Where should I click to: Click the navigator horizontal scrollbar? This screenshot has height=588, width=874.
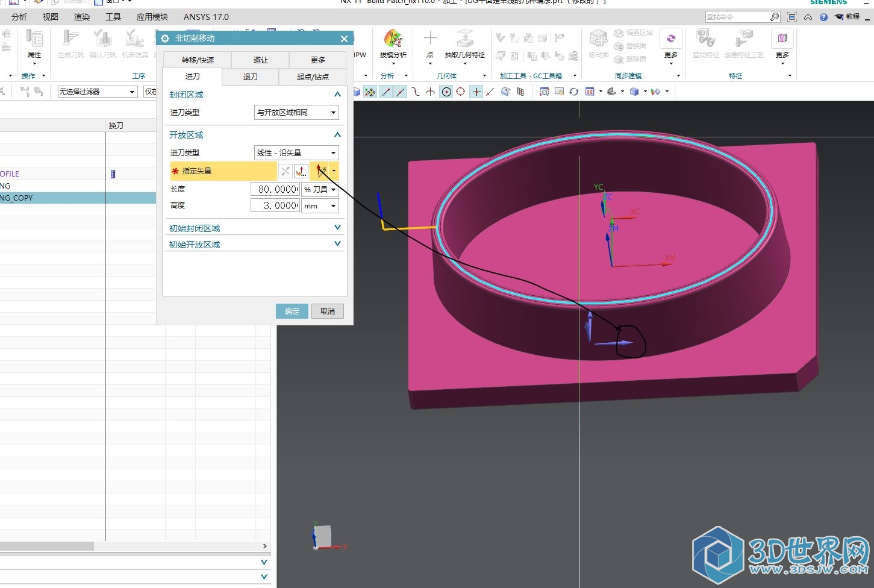pyautogui.click(x=47, y=546)
